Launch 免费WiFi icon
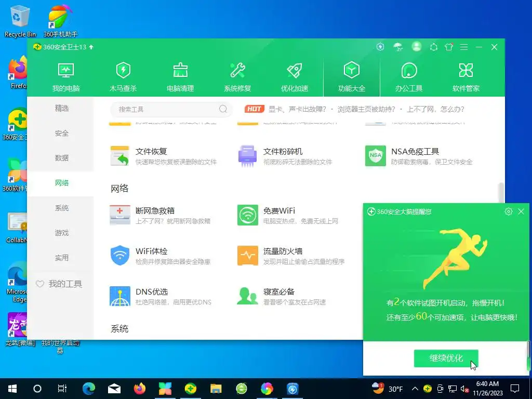532x399 pixels. [x=248, y=215]
